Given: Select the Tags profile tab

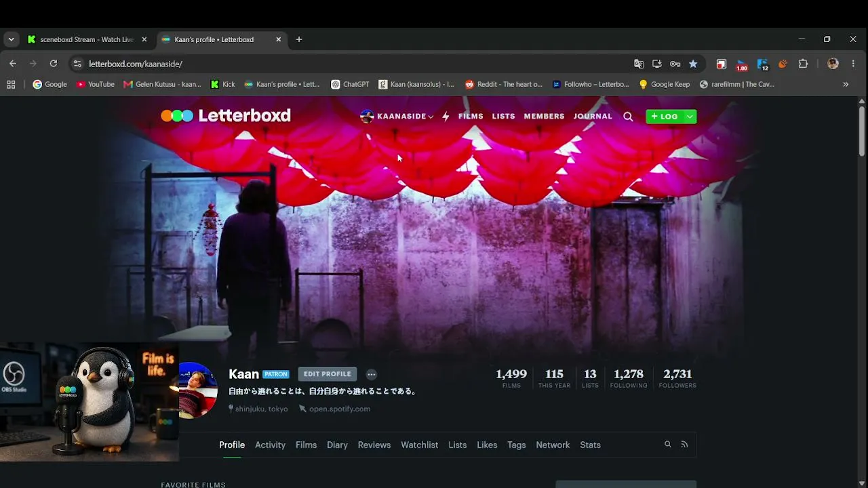Looking at the screenshot, I should point(517,445).
